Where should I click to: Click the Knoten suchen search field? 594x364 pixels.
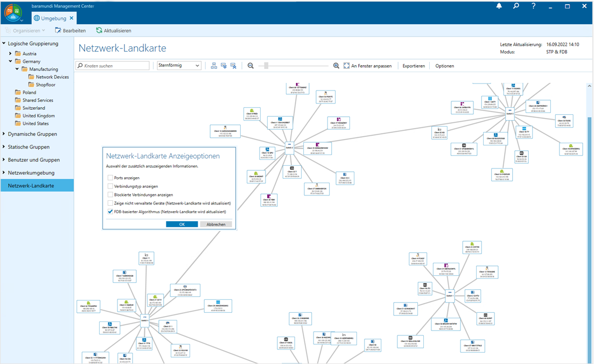[x=113, y=66]
